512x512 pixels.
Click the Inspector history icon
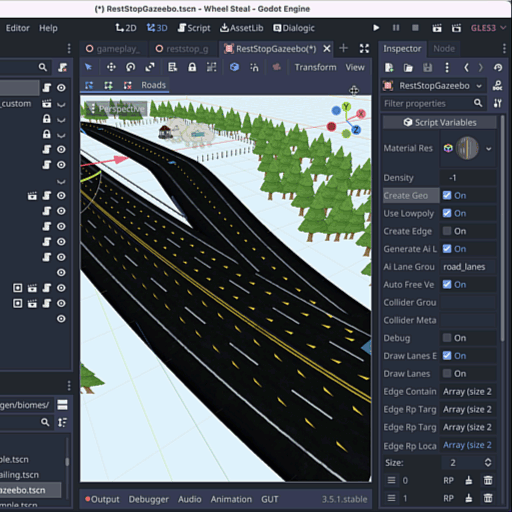498,68
